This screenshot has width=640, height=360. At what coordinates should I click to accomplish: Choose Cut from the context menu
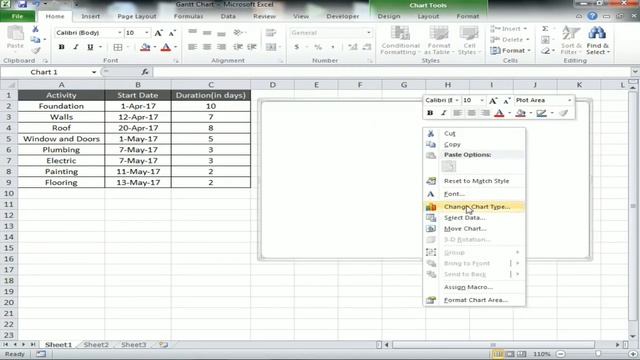point(474,133)
